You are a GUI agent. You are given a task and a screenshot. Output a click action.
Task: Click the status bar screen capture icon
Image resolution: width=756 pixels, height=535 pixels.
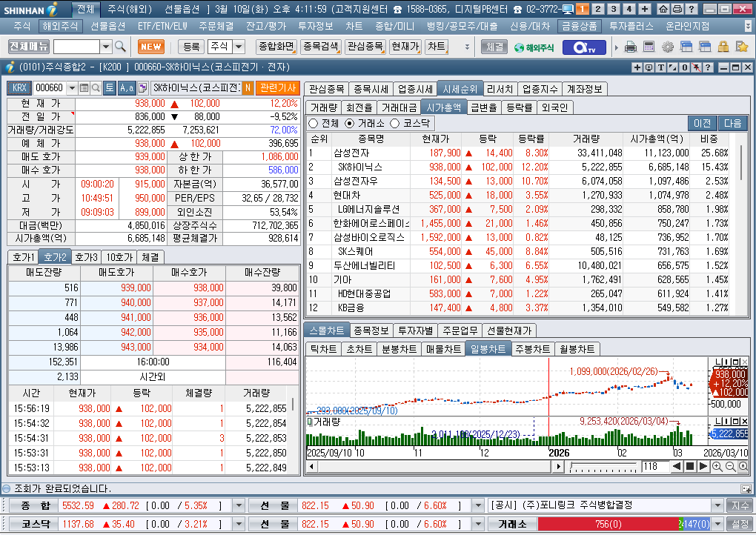tap(746, 489)
